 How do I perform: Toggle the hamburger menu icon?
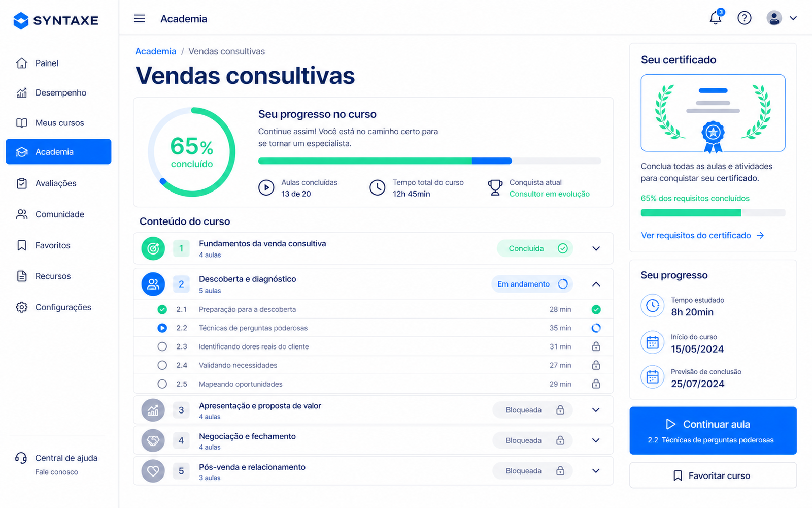pos(140,19)
